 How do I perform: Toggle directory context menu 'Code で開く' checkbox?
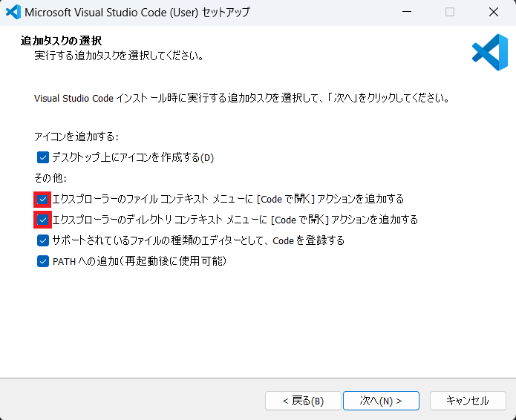click(x=42, y=220)
